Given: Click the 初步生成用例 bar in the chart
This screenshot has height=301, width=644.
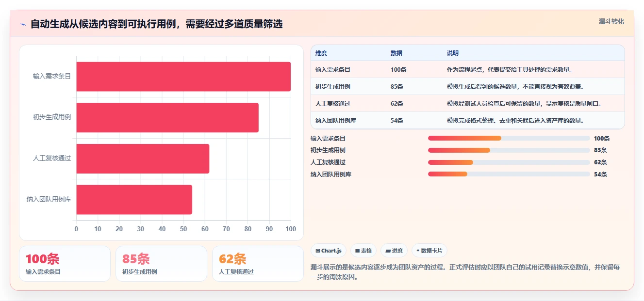Looking at the screenshot, I should pos(167,117).
